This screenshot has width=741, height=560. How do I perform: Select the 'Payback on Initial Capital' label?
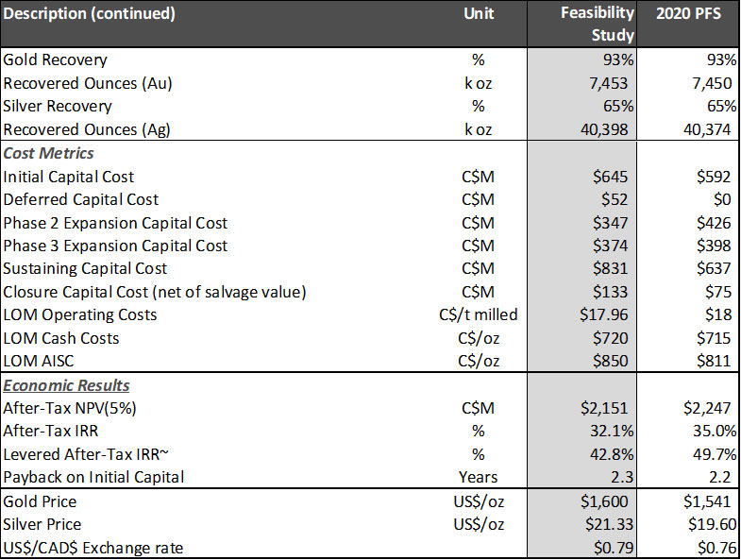[x=94, y=477]
